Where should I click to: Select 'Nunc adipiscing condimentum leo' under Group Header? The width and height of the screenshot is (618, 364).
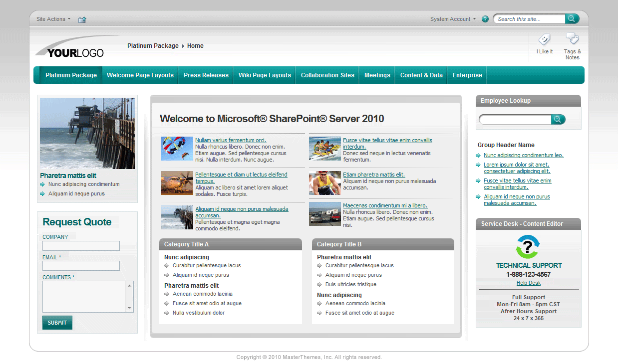(523, 155)
